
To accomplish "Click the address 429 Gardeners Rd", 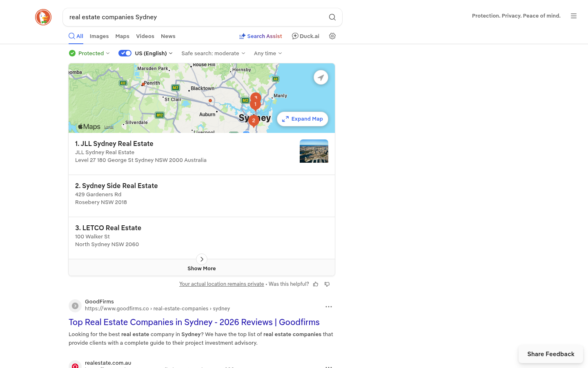I will [98, 195].
